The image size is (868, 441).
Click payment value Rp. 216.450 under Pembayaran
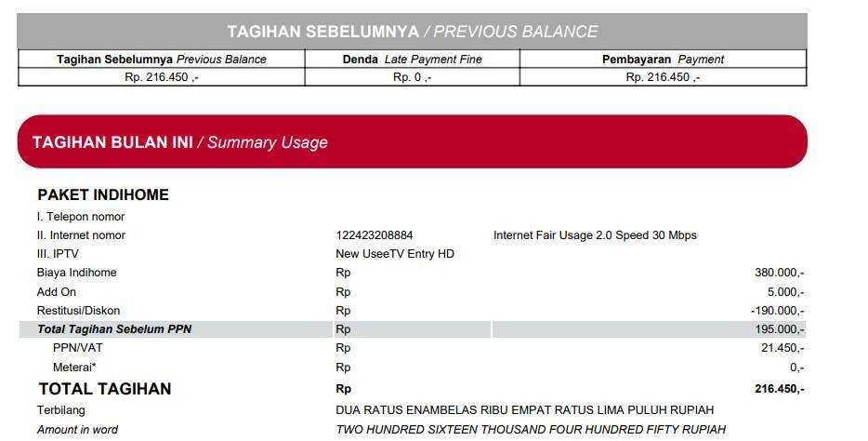(663, 77)
